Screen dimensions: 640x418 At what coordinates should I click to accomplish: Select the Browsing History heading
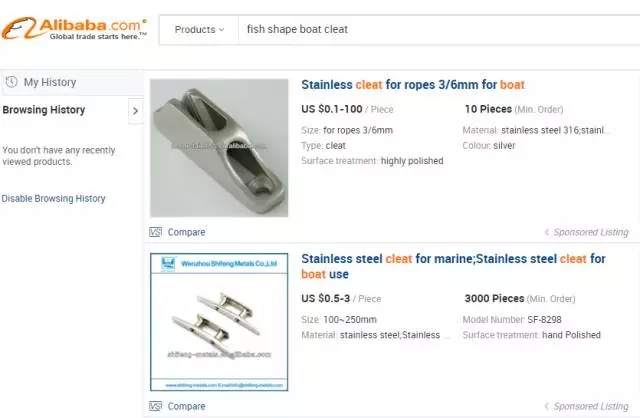44,110
